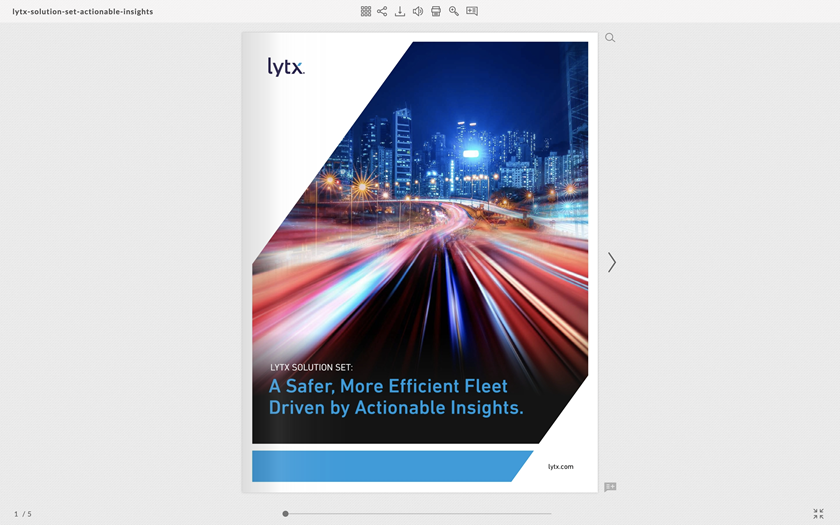Open the page thumbnails grid view

pos(366,11)
